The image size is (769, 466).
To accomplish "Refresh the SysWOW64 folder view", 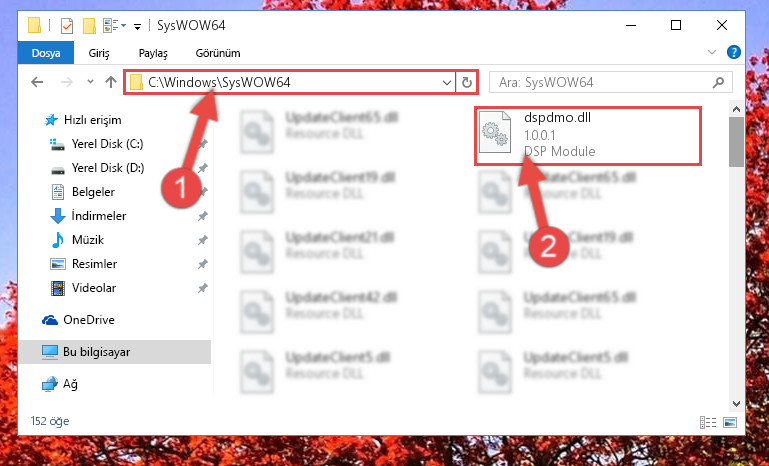I will (466, 82).
